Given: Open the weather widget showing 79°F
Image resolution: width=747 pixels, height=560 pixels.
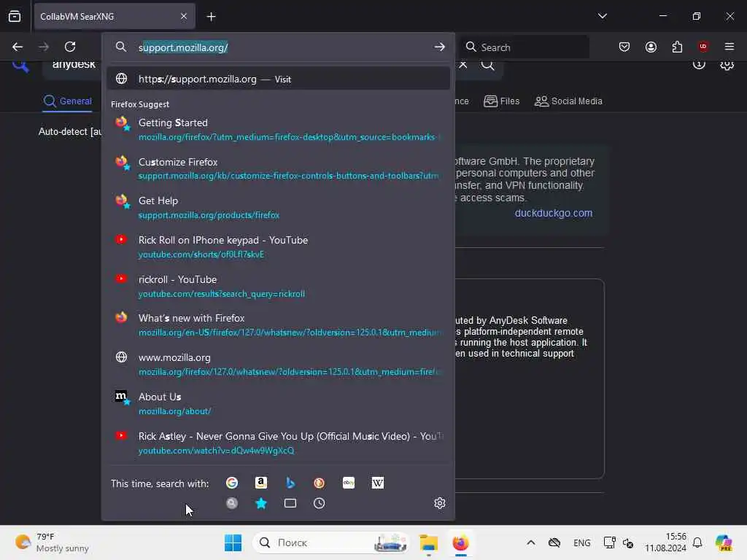Looking at the screenshot, I should (x=53, y=542).
